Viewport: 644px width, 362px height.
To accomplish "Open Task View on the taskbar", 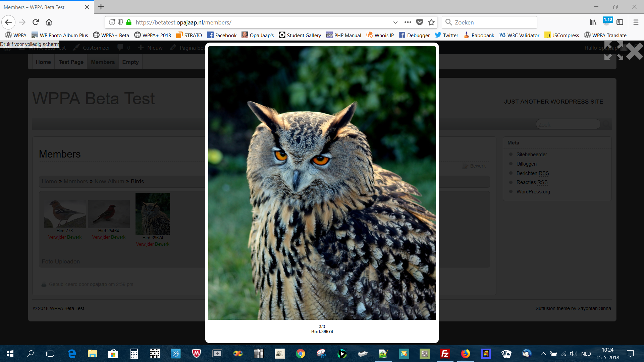I will point(50,354).
